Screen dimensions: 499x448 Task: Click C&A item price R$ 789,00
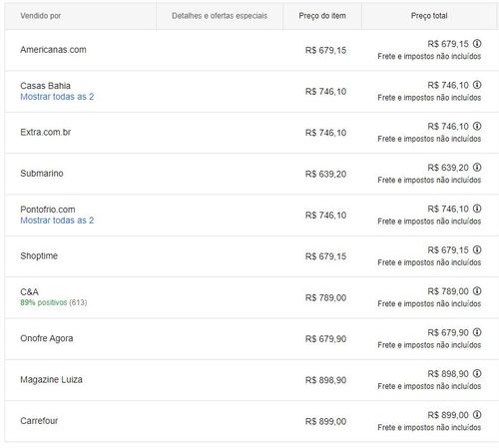(x=325, y=298)
